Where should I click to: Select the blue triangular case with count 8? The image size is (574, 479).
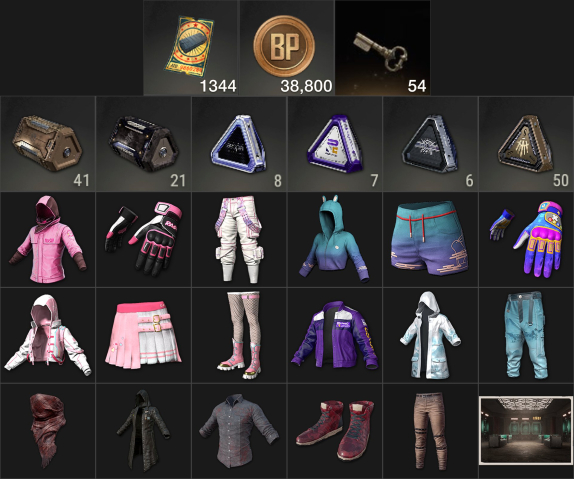coord(239,144)
